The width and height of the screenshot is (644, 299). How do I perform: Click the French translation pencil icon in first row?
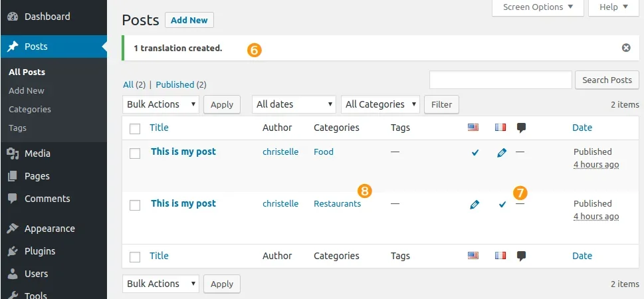click(501, 153)
